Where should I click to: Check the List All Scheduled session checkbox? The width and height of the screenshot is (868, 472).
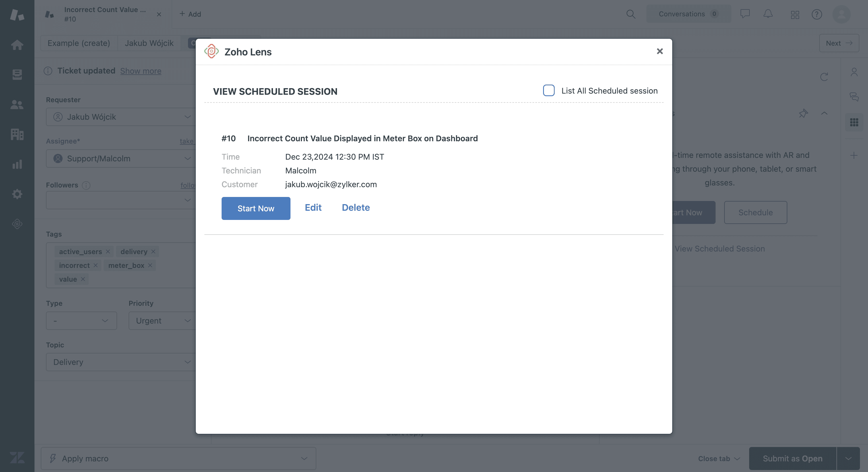coord(549,90)
